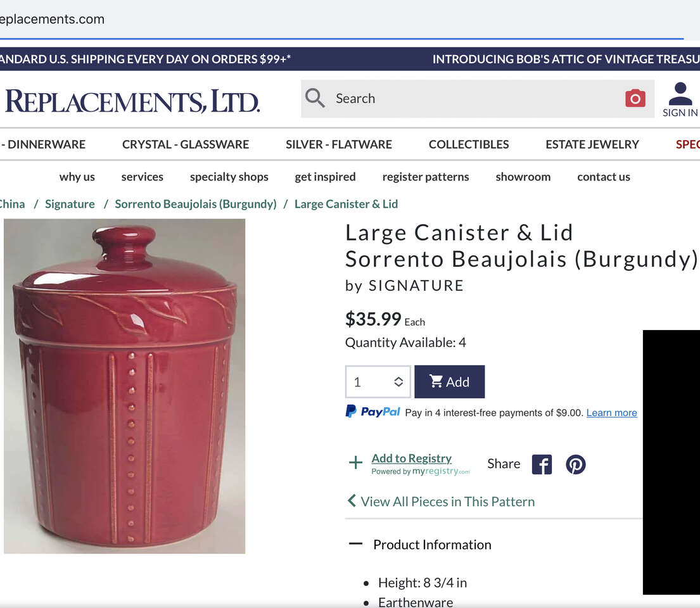This screenshot has height=608, width=700.
Task: Open the red canister product image
Action: (125, 386)
